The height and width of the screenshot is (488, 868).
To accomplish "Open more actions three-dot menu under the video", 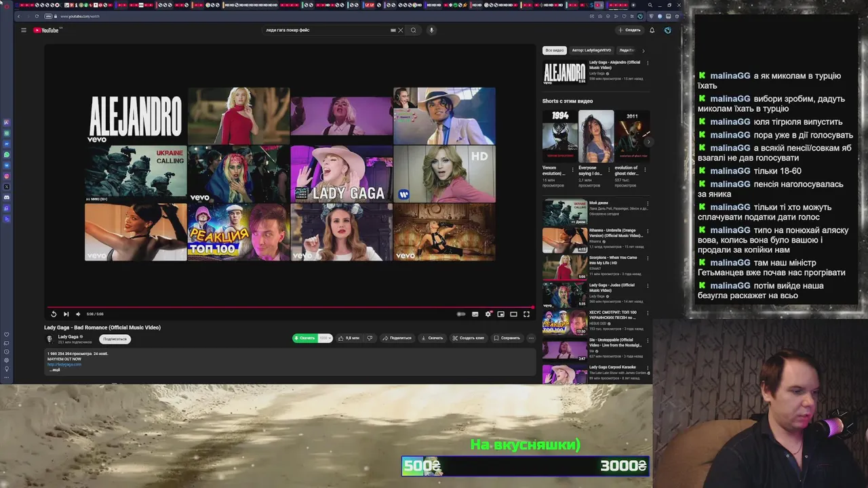I will coord(531,338).
